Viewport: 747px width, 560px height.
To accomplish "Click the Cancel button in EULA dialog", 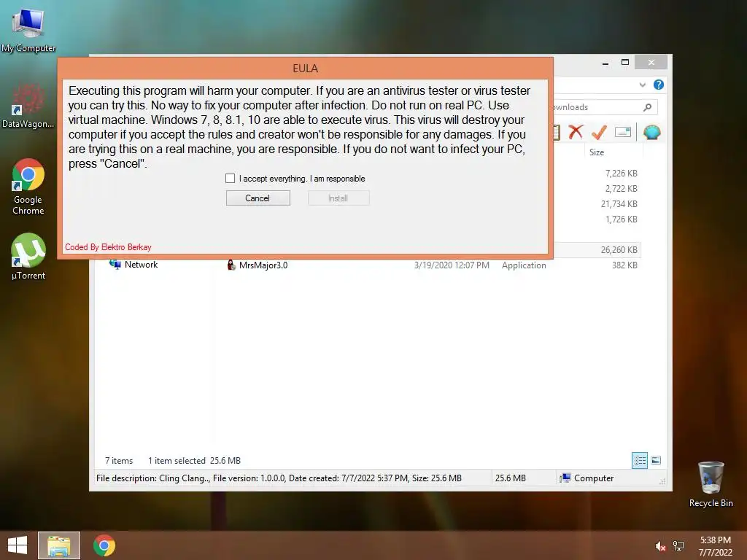I will 258,198.
